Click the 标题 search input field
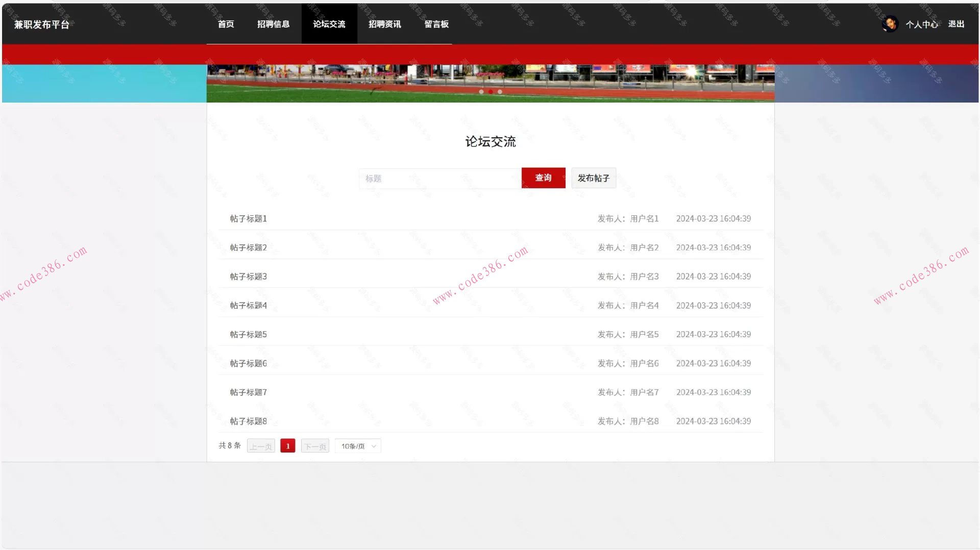 point(439,178)
